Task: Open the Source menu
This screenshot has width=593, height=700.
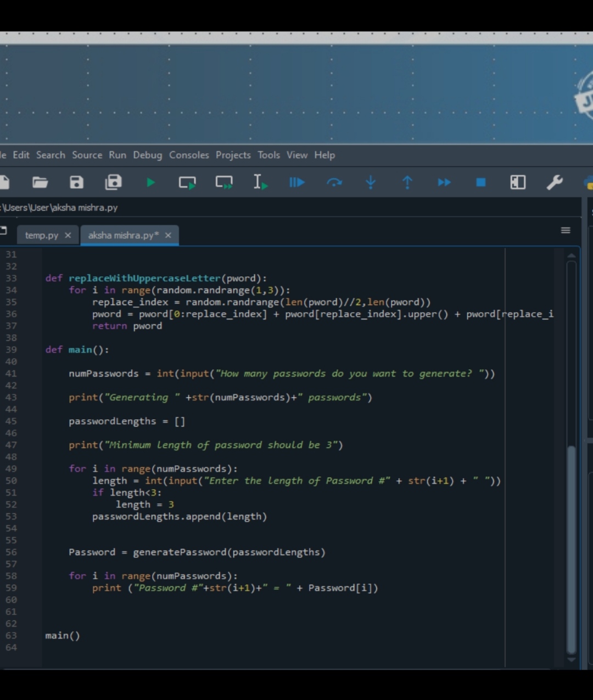Action: (x=87, y=155)
